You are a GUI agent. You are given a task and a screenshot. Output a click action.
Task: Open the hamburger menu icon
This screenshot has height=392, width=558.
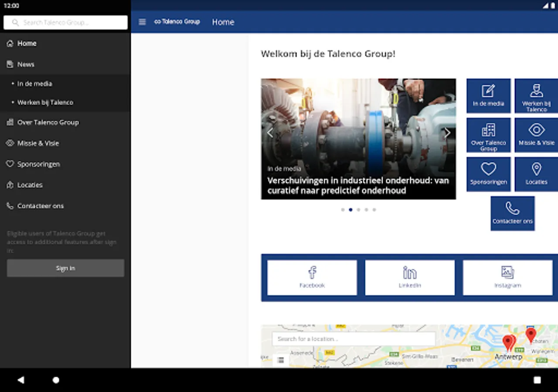(x=142, y=22)
